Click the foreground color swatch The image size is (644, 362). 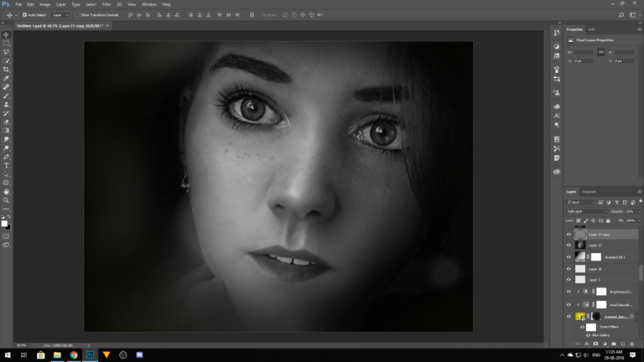click(x=4, y=222)
